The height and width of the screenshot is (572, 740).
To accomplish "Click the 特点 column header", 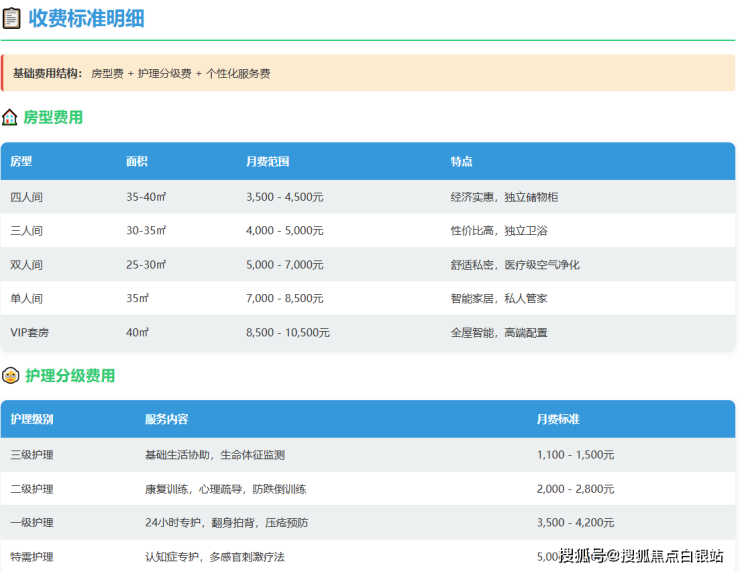I will (461, 161).
